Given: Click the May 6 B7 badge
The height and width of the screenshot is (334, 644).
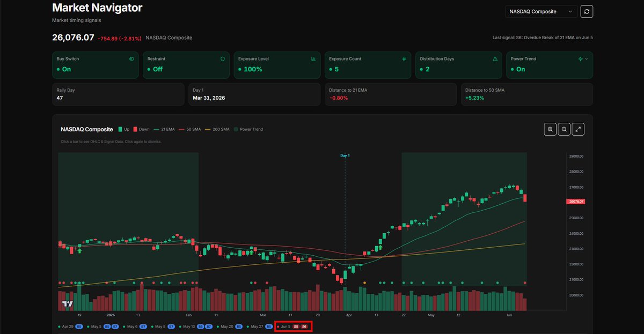Looking at the screenshot, I should coord(143,326).
